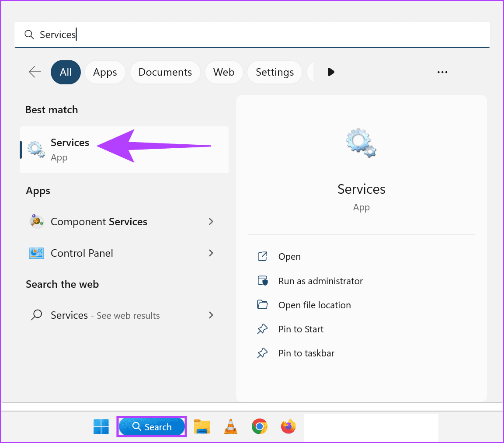This screenshot has width=504, height=443.
Task: Click the Pin to Start pin icon
Action: coord(262,329)
